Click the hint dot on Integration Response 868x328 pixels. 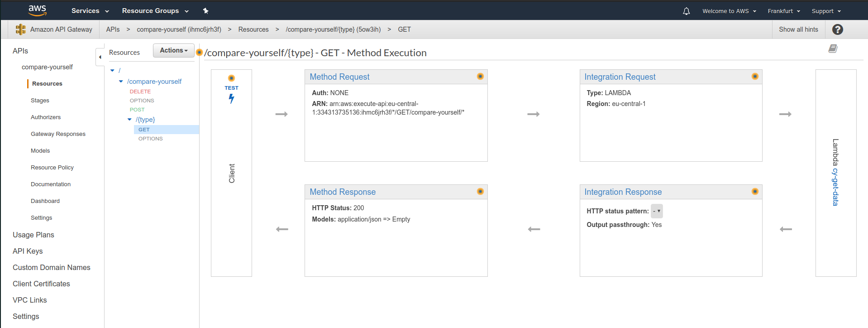(x=755, y=191)
